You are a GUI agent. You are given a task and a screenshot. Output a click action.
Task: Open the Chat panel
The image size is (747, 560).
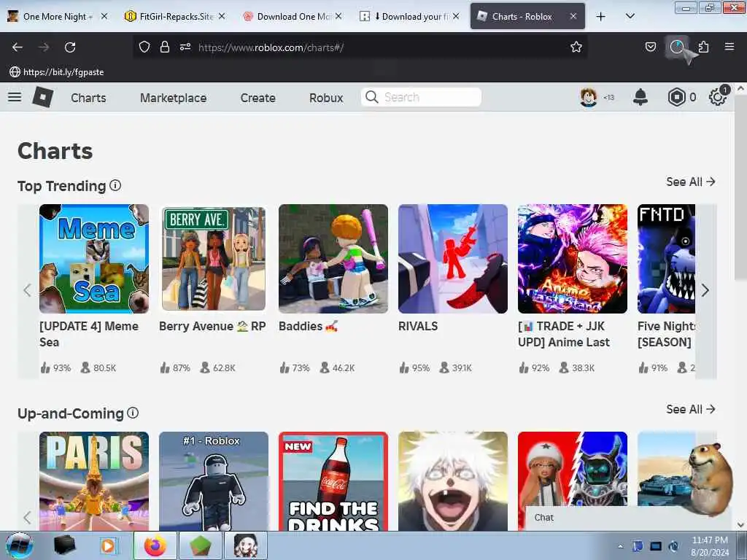pyautogui.click(x=544, y=518)
